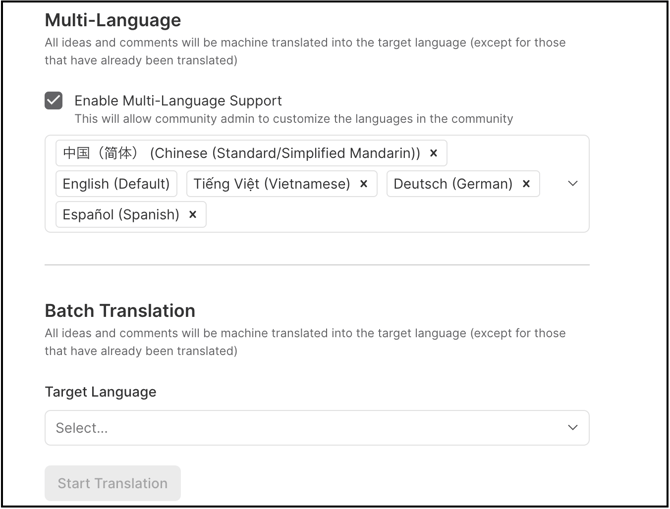670x509 pixels.
Task: Remove the Tiếng Việt (Vietnamese) tag
Action: [x=364, y=184]
